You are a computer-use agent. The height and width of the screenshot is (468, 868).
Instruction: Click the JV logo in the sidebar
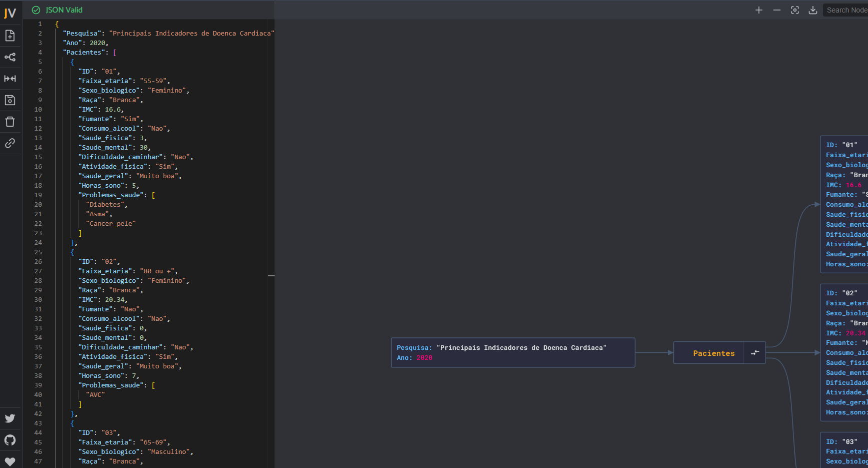(x=10, y=13)
